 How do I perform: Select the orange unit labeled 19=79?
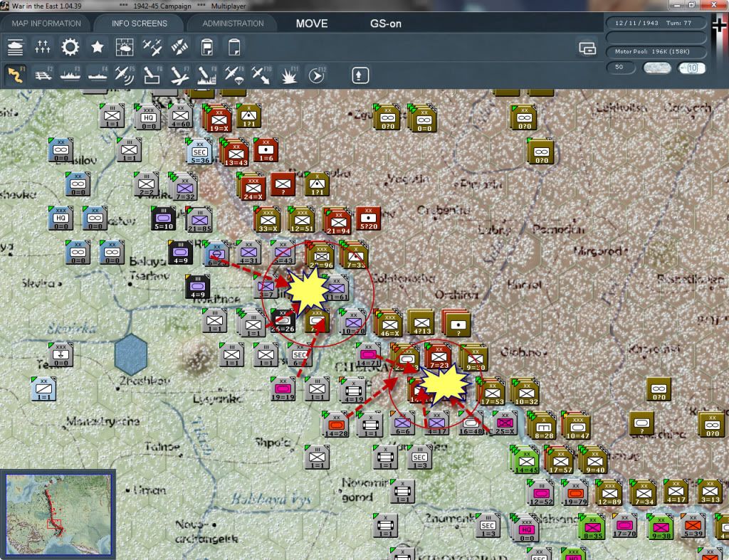point(575,493)
